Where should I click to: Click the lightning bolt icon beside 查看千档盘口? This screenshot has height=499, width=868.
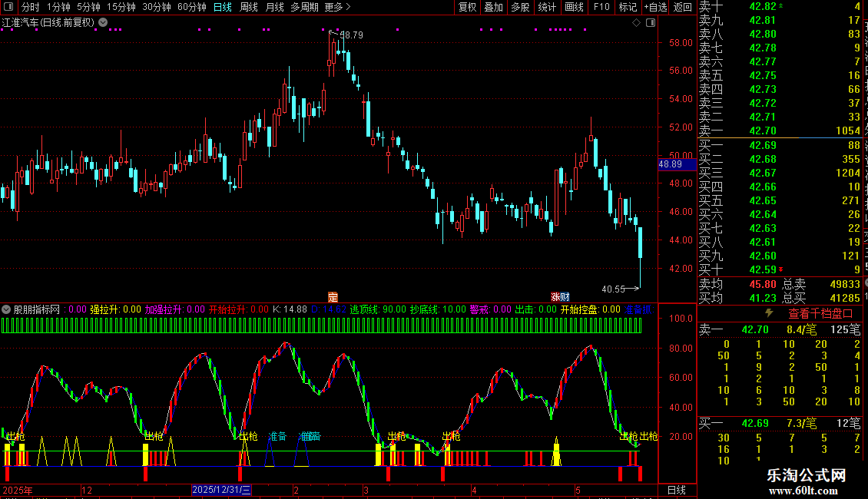[769, 313]
